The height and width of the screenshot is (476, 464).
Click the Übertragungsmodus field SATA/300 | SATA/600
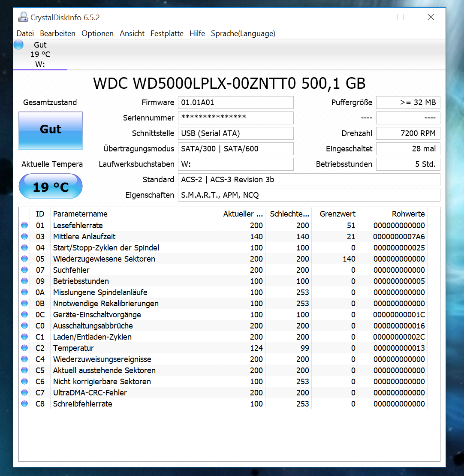(x=235, y=149)
